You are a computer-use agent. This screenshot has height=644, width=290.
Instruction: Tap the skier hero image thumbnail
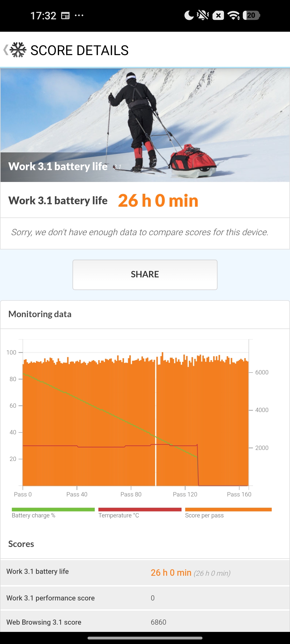[145, 125]
